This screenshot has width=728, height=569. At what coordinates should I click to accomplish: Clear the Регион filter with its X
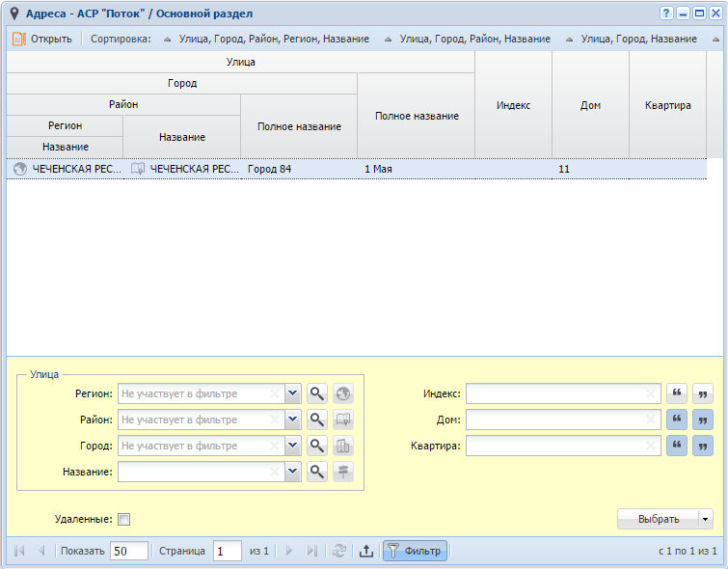(x=275, y=393)
